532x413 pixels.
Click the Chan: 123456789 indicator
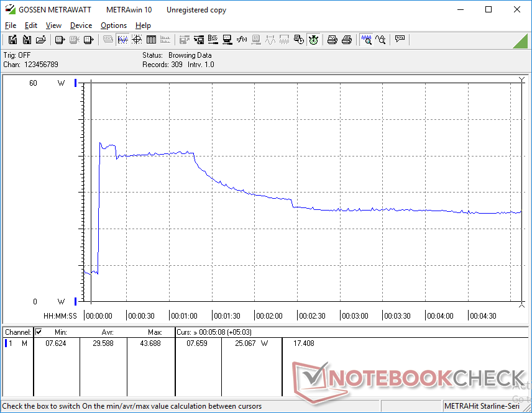31,65
